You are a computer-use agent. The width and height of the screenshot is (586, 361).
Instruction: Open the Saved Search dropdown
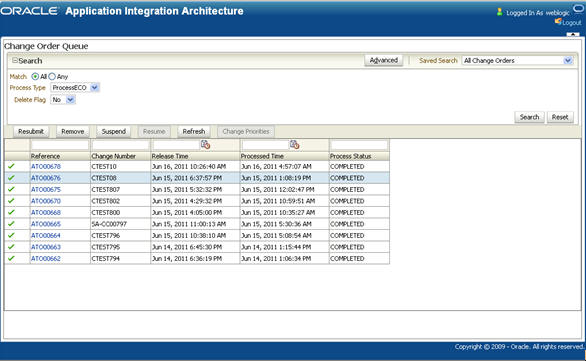click(x=568, y=60)
